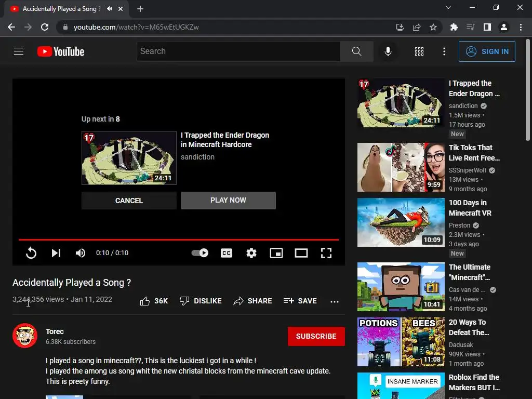
Task: Click the search magnifier button
Action: tap(356, 51)
